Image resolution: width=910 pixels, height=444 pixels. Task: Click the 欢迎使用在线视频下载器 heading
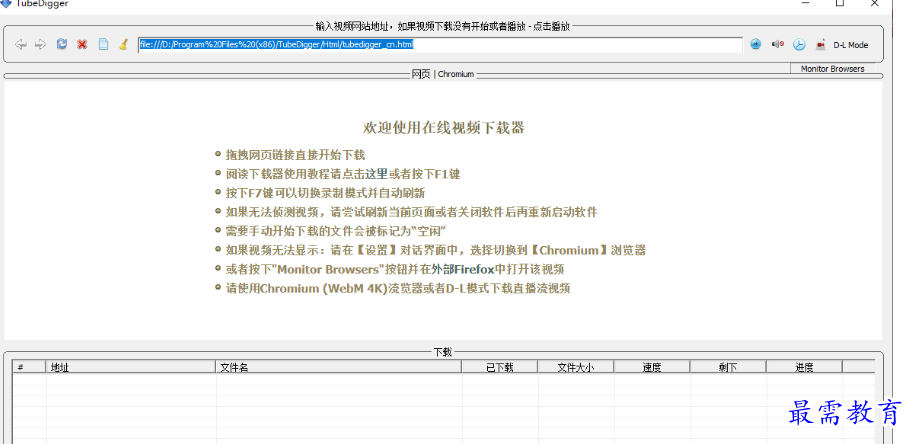coord(444,128)
